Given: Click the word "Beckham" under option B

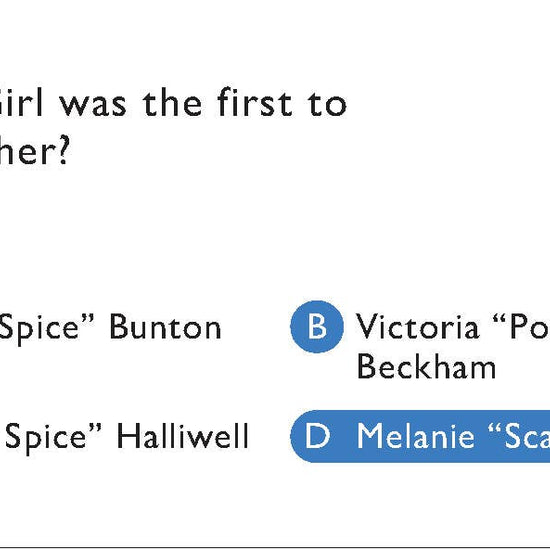Looking at the screenshot, I should coord(426,367).
